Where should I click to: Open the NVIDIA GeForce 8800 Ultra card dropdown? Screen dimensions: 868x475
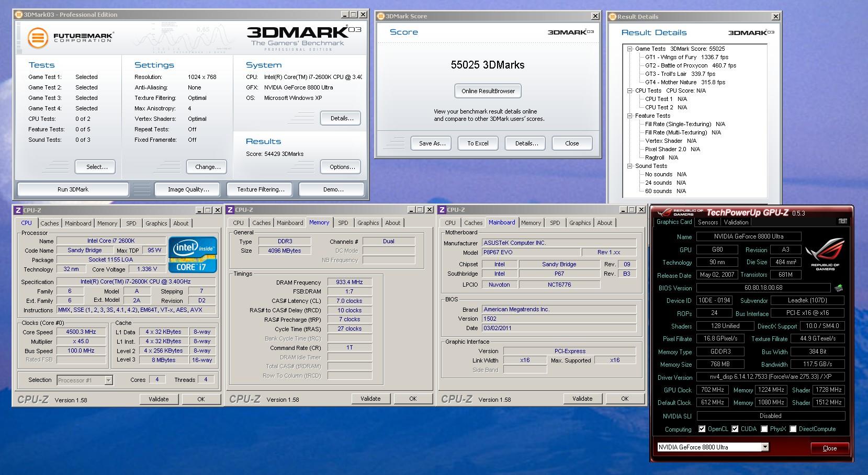tap(765, 447)
